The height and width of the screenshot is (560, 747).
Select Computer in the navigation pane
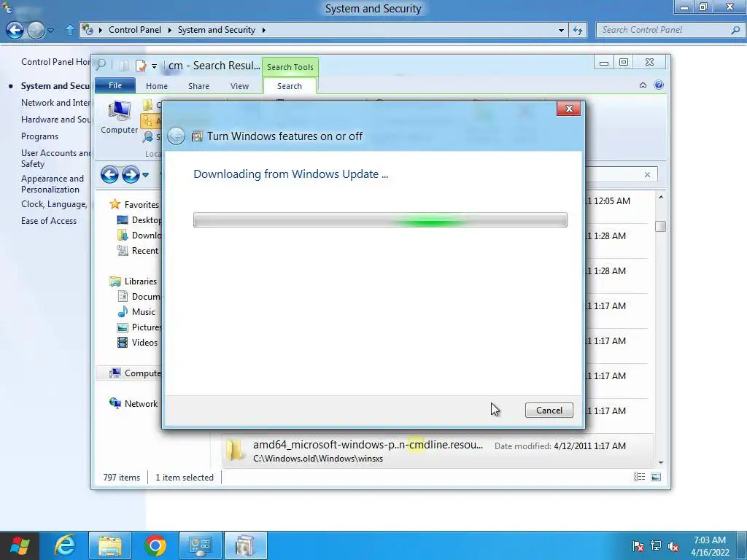tap(136, 373)
